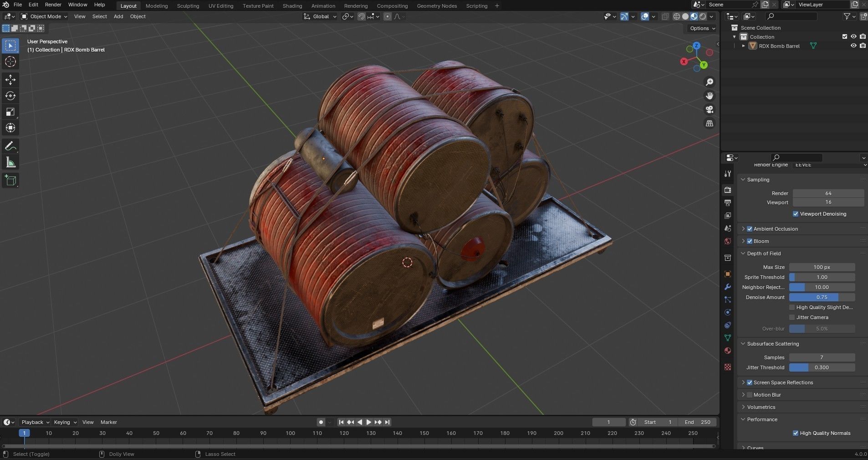Select the Rotate tool

(x=10, y=96)
